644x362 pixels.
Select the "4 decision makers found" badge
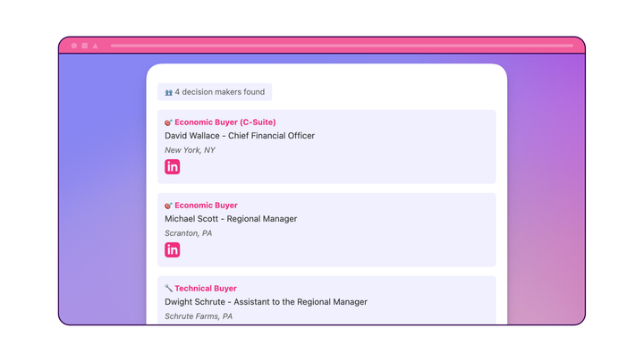[x=215, y=92]
